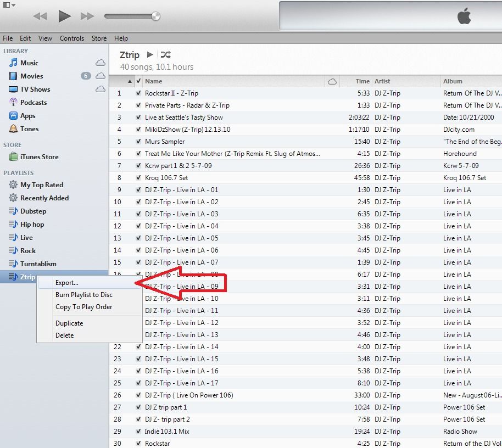Choose Burn Playlist to Disc

click(84, 295)
